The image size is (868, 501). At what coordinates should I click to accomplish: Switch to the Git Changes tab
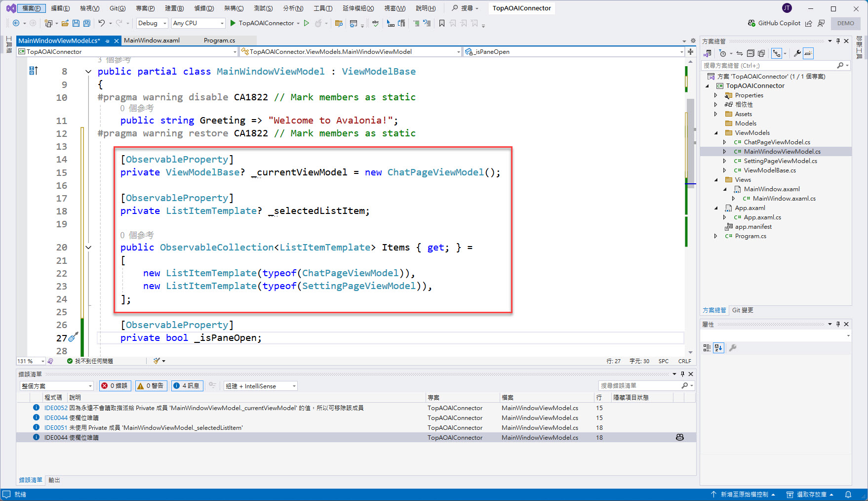(742, 310)
